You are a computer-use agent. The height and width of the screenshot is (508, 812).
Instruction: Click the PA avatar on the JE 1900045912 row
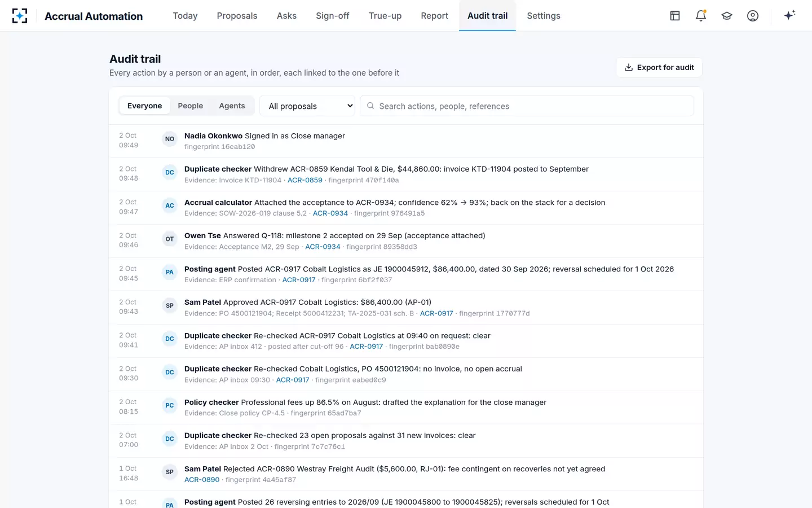pos(170,272)
